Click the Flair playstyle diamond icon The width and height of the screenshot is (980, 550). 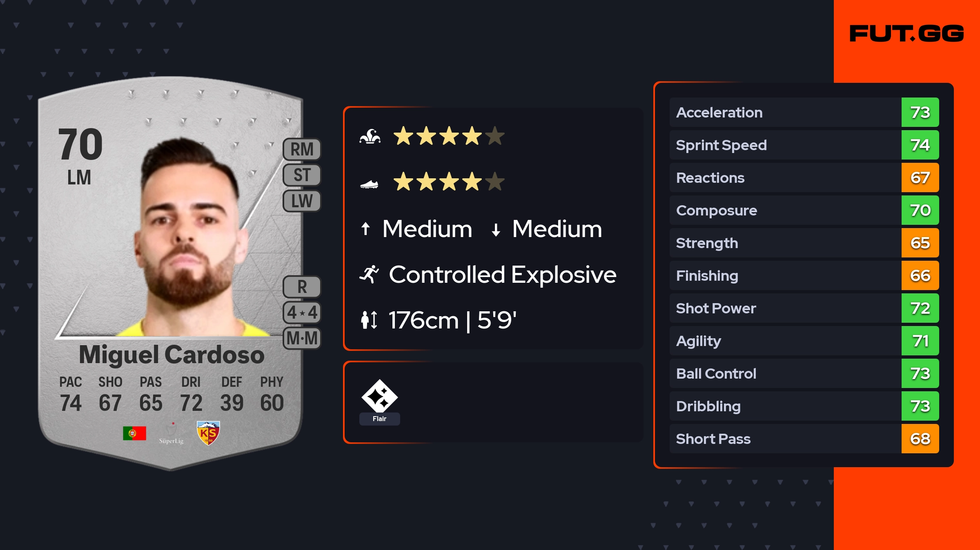pyautogui.click(x=379, y=396)
